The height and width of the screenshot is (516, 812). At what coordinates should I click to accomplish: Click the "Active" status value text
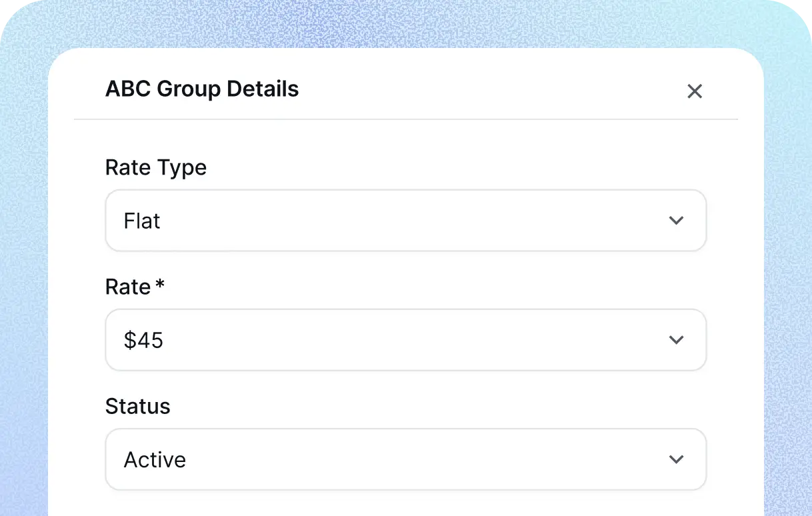pyautogui.click(x=155, y=460)
